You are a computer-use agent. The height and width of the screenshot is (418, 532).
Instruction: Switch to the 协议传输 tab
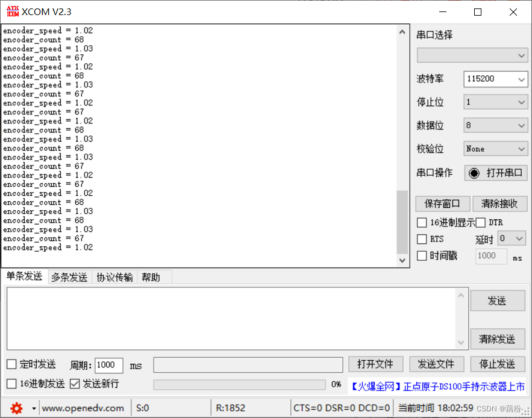point(114,277)
